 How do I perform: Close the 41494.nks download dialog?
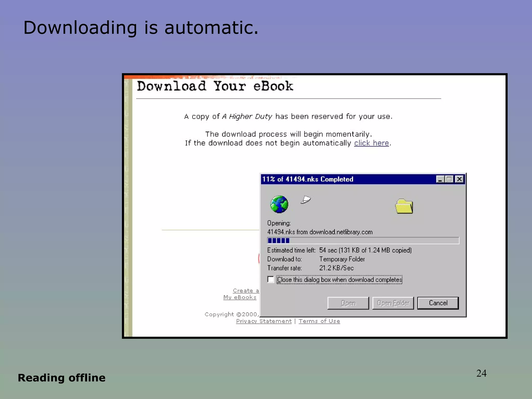pyautogui.click(x=459, y=179)
